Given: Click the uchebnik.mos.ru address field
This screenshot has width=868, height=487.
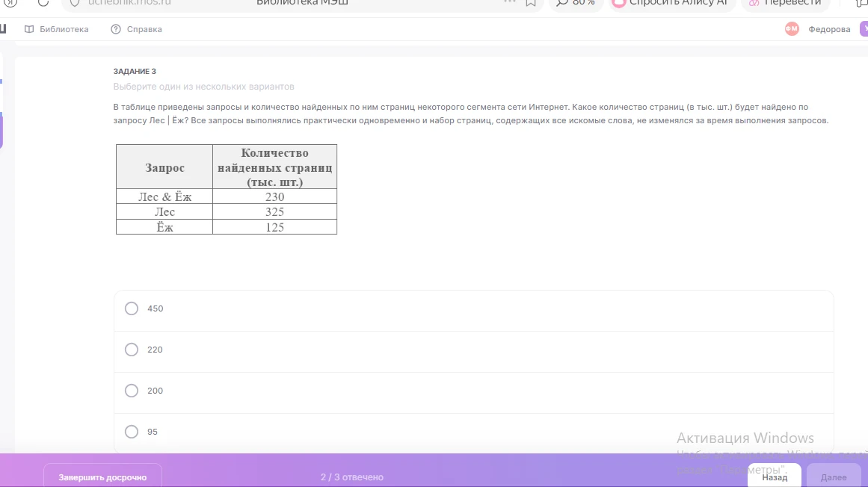Looking at the screenshot, I should tap(129, 3).
